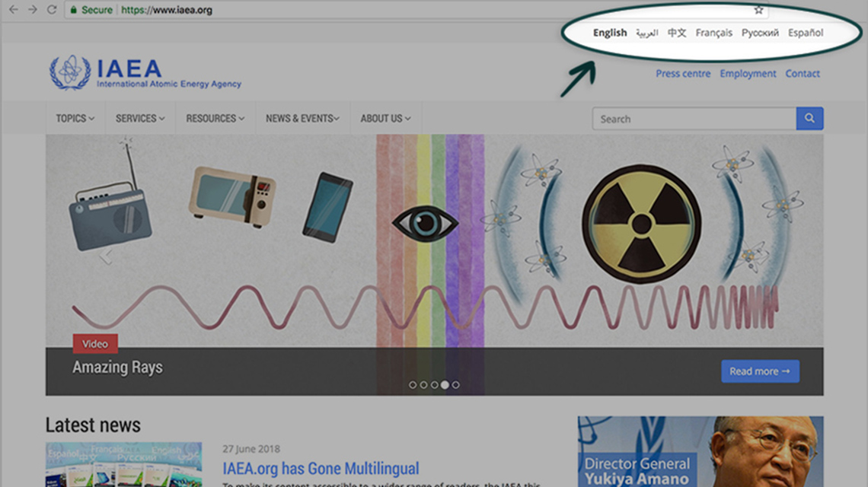Image resolution: width=868 pixels, height=487 pixels.
Task: Open the TOPICS dropdown menu
Action: click(x=74, y=119)
